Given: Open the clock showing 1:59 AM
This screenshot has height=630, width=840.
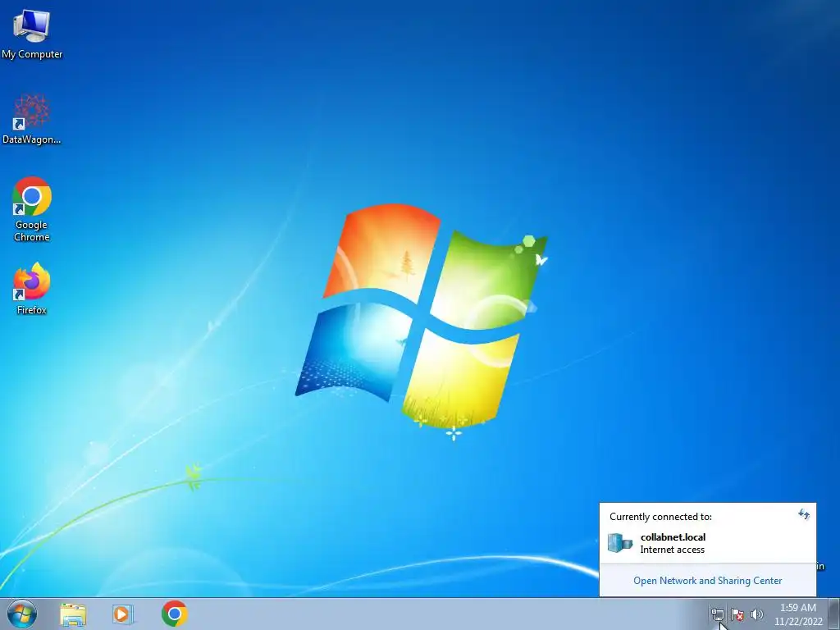Looking at the screenshot, I should (798, 614).
